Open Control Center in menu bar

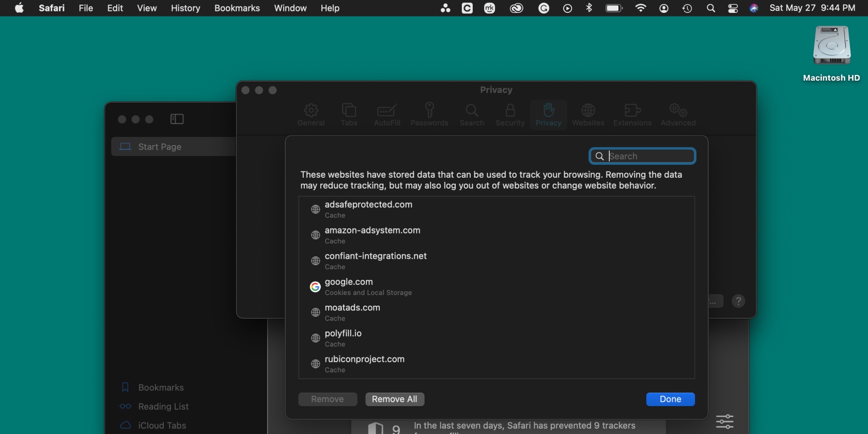(x=733, y=8)
